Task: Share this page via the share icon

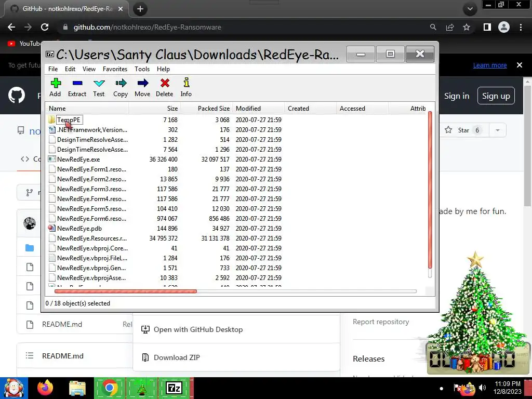Action: [450, 27]
